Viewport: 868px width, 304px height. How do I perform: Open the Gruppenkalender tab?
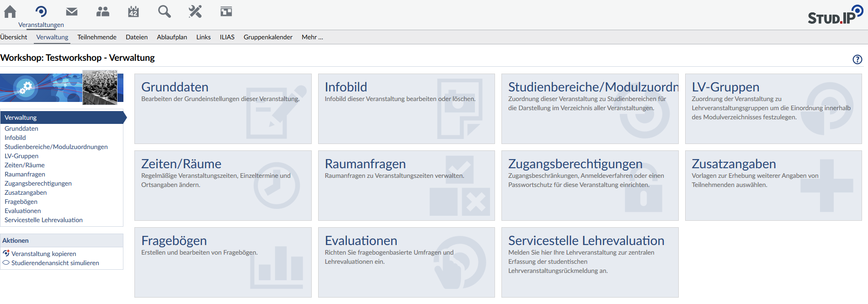[x=268, y=37]
